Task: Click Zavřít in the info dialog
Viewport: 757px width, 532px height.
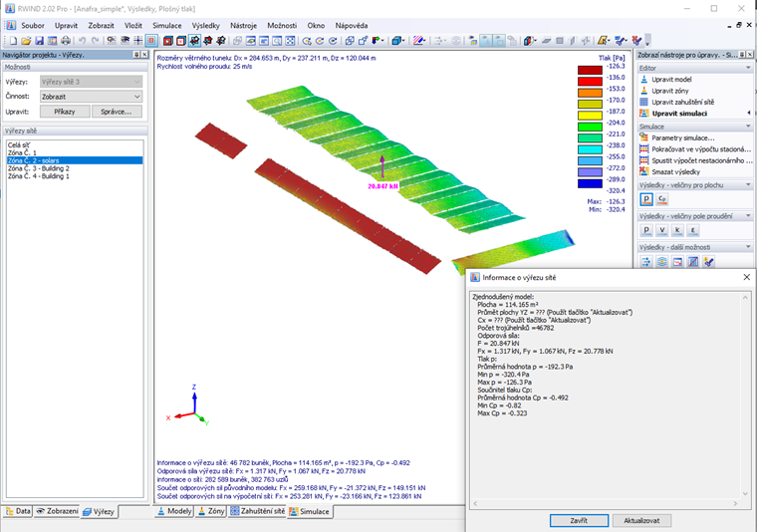Action: 579,520
